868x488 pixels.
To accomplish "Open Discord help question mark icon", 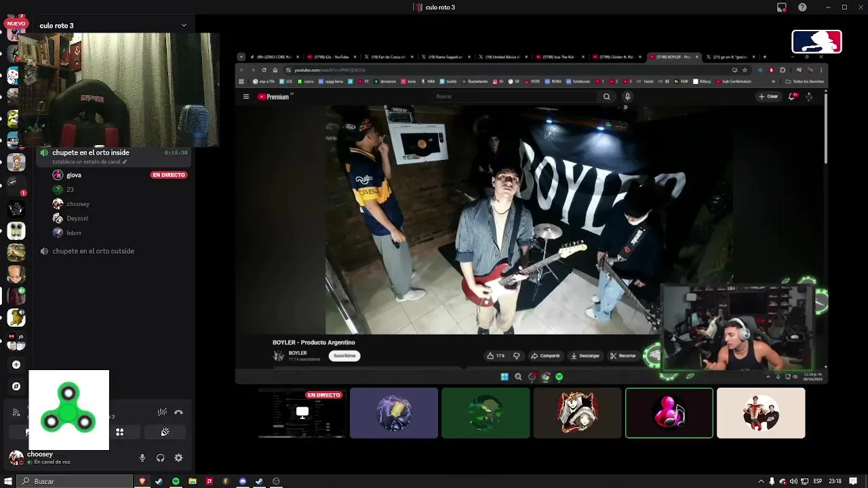I will tap(803, 7).
